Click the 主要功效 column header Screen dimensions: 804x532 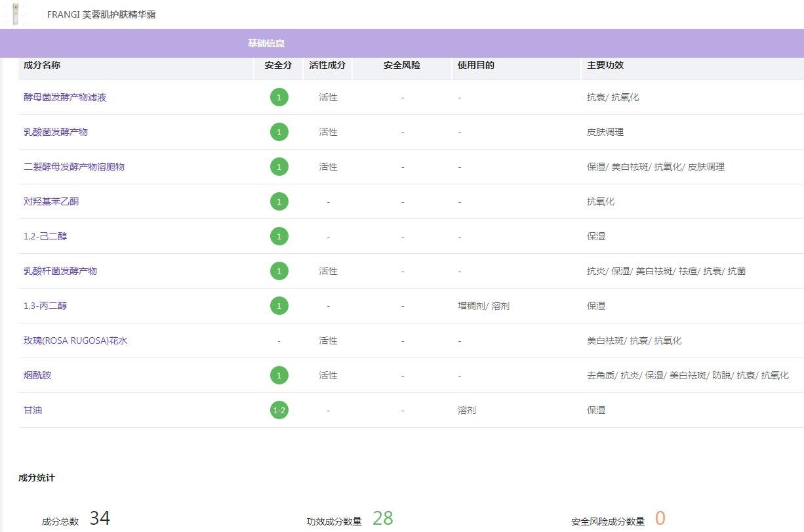click(x=605, y=65)
